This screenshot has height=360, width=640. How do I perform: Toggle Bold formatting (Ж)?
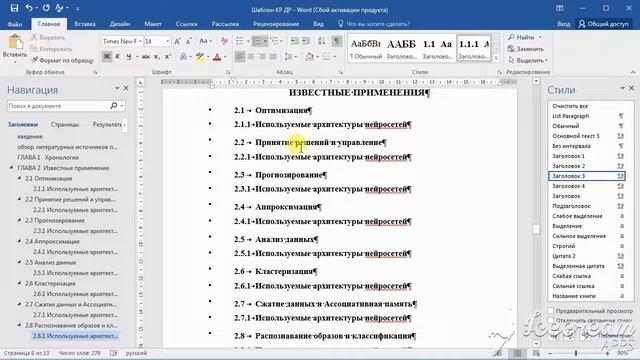click(107, 57)
